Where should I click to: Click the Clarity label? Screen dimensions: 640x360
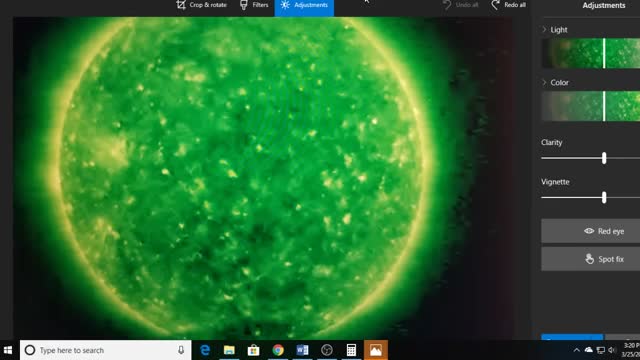pos(551,142)
